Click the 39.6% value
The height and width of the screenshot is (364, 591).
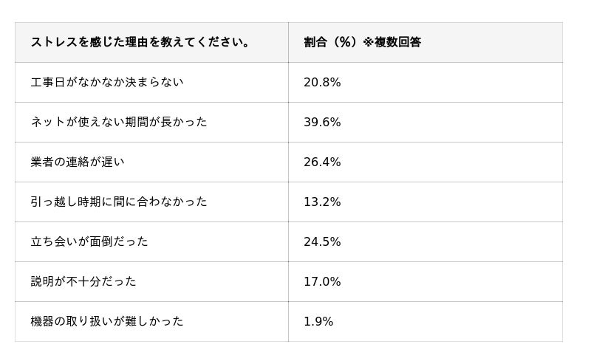click(322, 122)
